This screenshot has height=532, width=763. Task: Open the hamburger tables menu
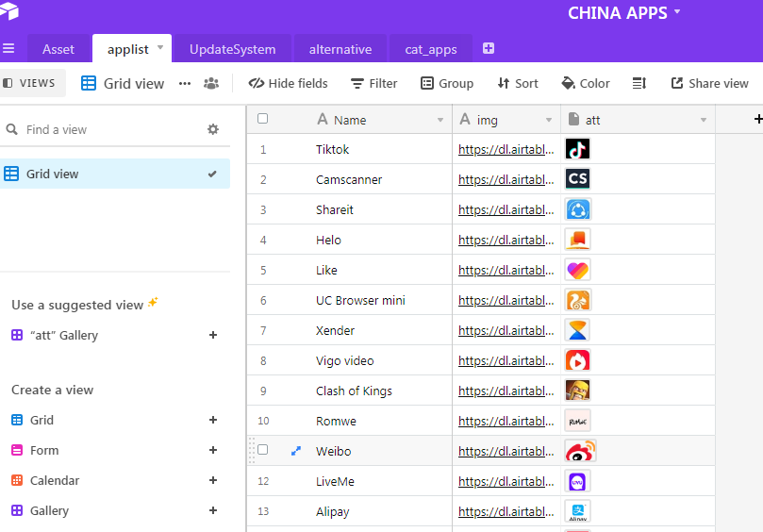[8, 48]
